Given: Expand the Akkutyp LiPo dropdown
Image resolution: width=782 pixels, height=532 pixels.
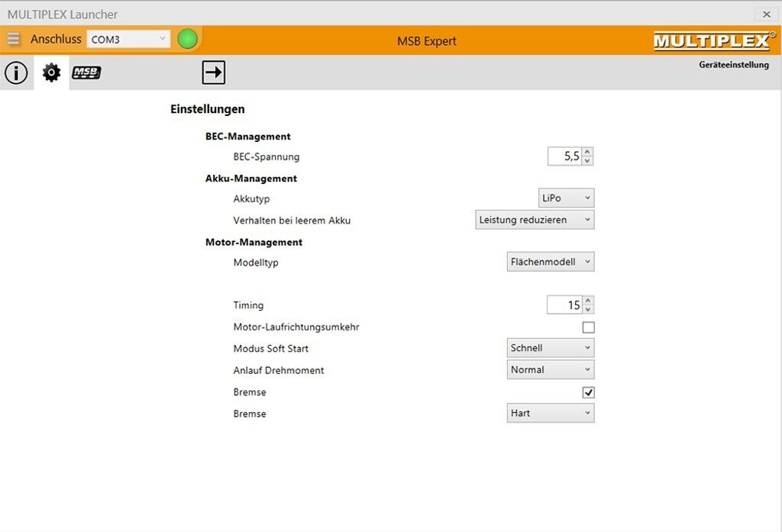Looking at the screenshot, I should 565,198.
